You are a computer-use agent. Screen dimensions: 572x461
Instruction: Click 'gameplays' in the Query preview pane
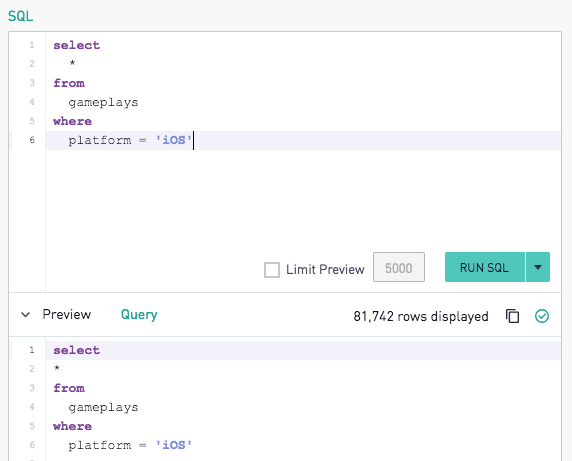(x=103, y=407)
